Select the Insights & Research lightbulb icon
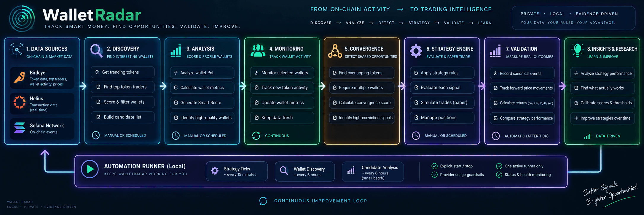This screenshot has width=644, height=215. (577, 50)
